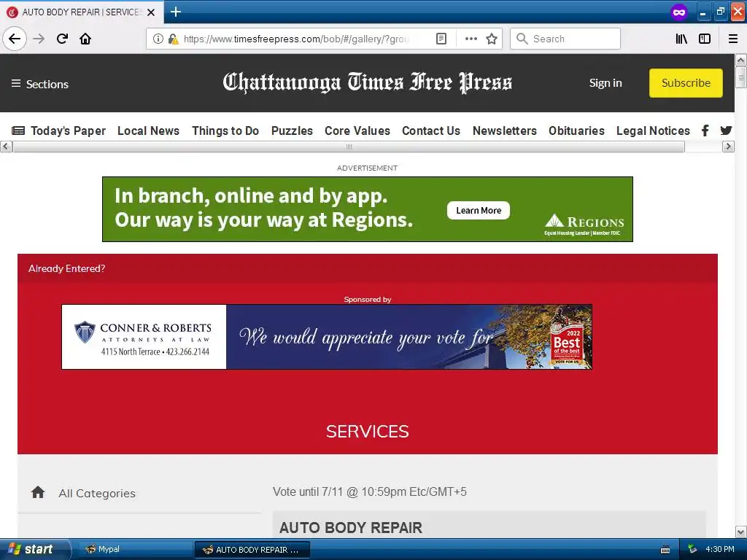Open the Library toolbar icon
The height and width of the screenshot is (560, 747).
pyautogui.click(x=681, y=39)
